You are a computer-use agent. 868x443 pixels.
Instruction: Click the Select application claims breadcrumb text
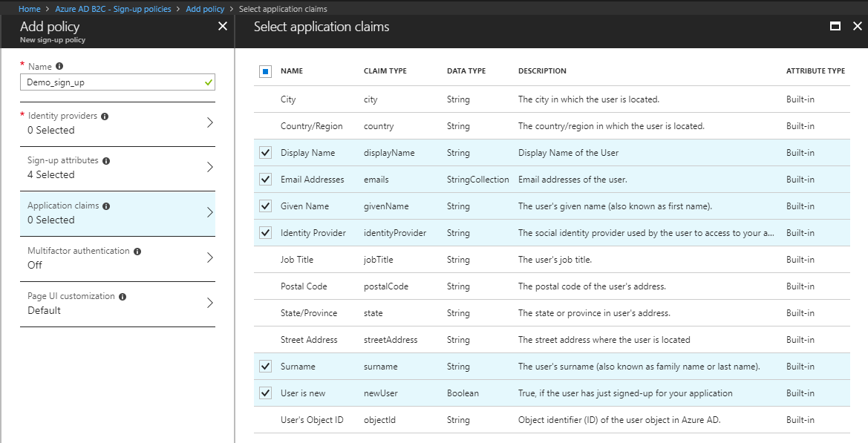click(x=283, y=9)
